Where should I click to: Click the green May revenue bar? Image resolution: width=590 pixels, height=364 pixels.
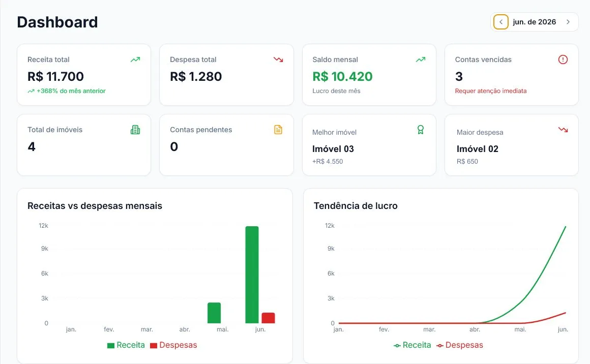214,313
